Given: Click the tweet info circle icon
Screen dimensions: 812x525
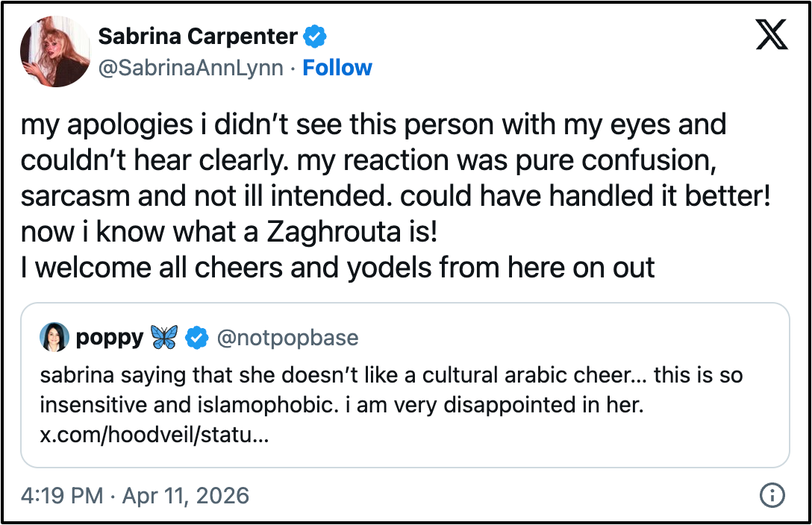Looking at the screenshot, I should 772,495.
